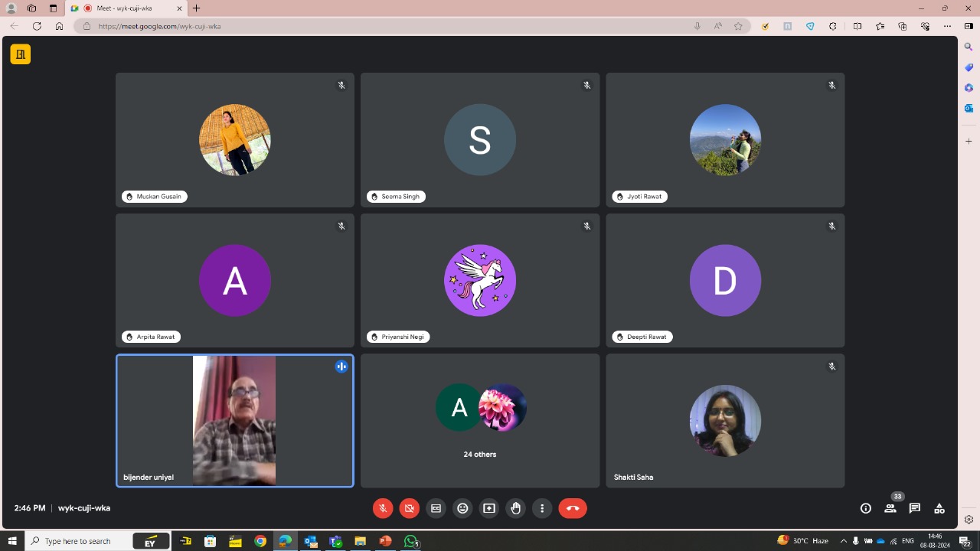Open the emoji reactions button
Viewport: 980px width, 551px height.
pos(462,508)
